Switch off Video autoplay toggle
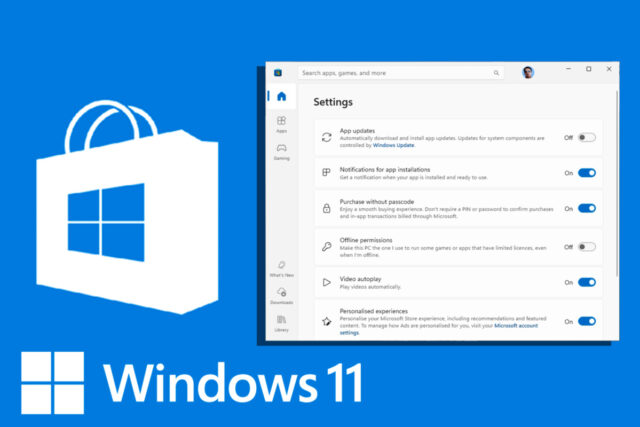Screen dimensions: 640x427 tap(587, 282)
